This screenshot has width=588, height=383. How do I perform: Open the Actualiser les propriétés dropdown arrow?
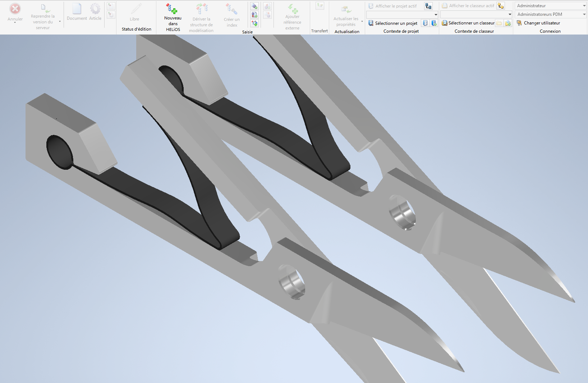[x=362, y=22]
